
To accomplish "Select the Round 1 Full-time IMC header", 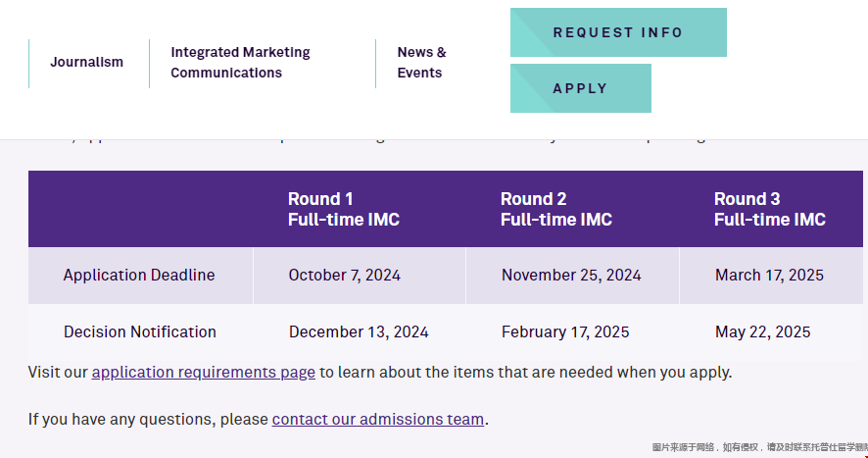I will pos(344,209).
